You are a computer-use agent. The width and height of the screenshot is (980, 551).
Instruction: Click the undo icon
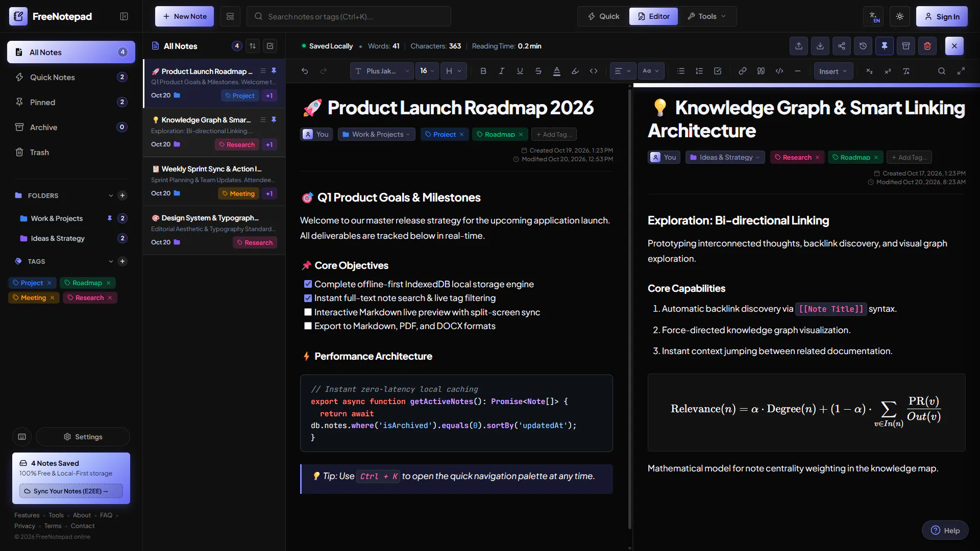click(305, 71)
